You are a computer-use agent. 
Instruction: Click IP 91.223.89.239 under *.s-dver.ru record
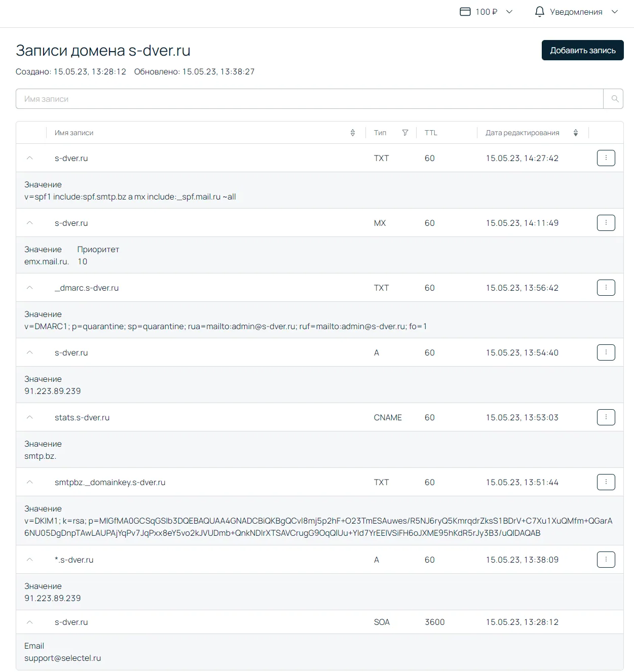tap(53, 598)
